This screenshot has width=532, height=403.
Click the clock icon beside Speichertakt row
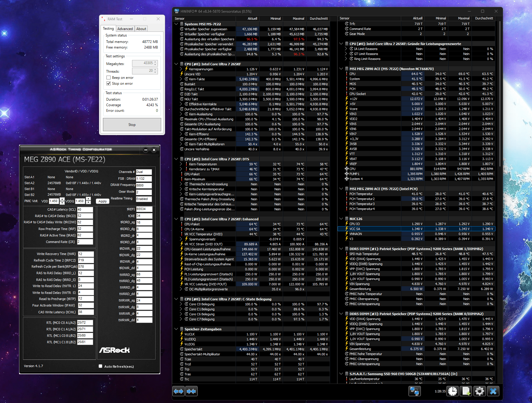coord(182,349)
